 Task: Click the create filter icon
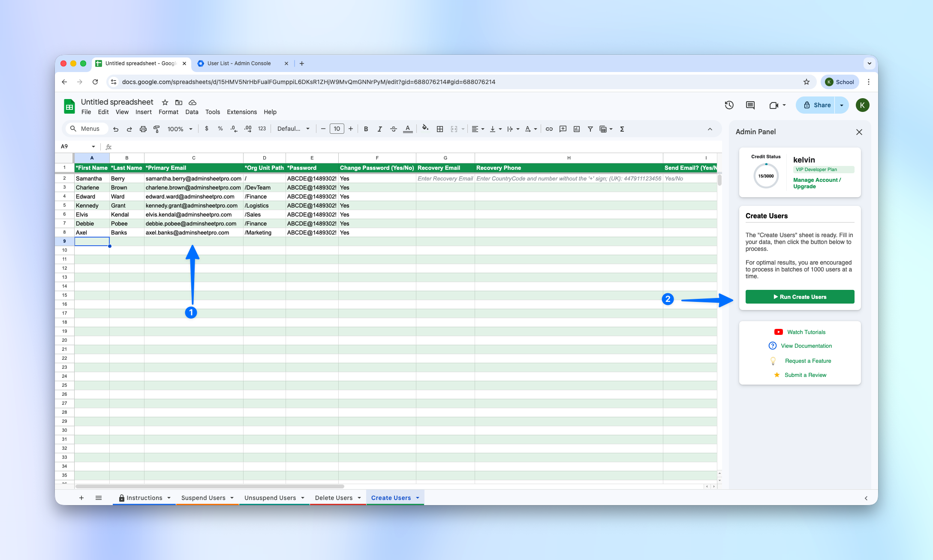[590, 129]
